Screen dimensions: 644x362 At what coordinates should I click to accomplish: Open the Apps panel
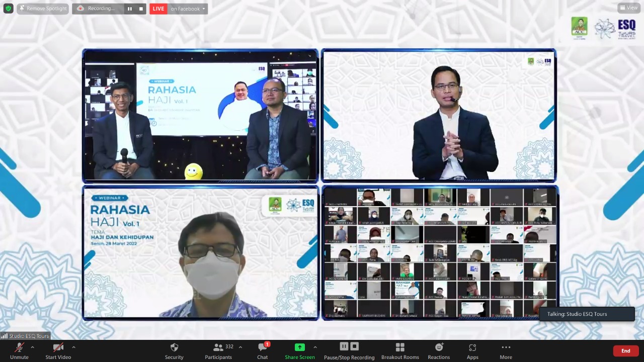click(472, 350)
